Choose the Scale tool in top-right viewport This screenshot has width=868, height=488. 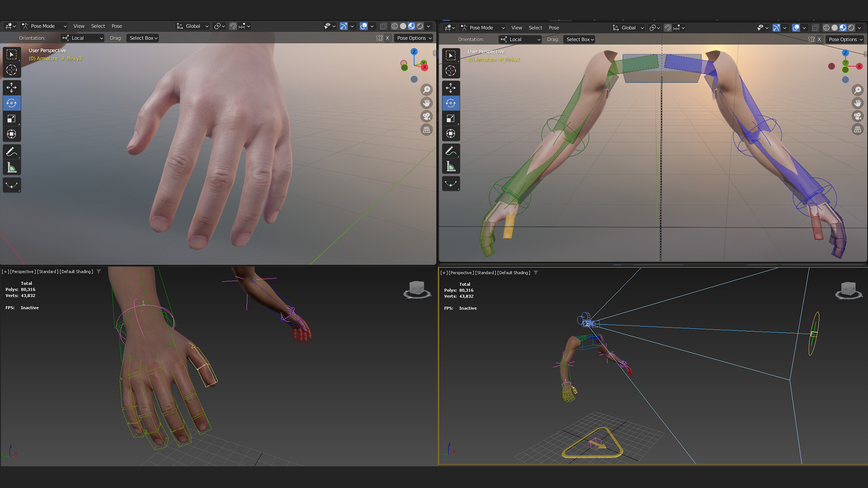click(451, 118)
